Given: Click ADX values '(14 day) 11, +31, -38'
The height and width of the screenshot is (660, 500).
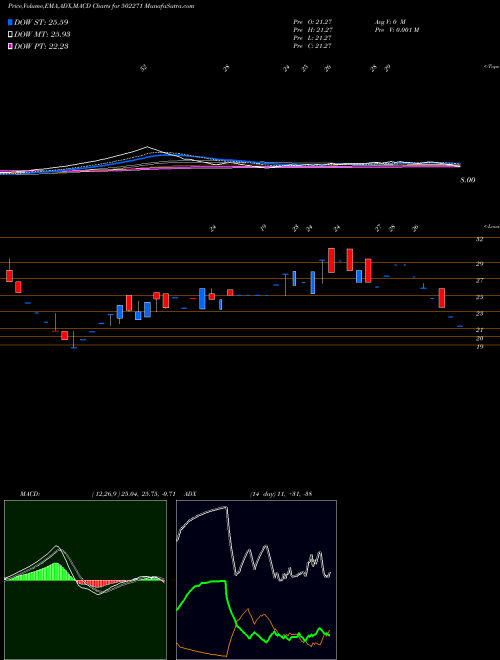Looking at the screenshot, I should pos(280,493).
